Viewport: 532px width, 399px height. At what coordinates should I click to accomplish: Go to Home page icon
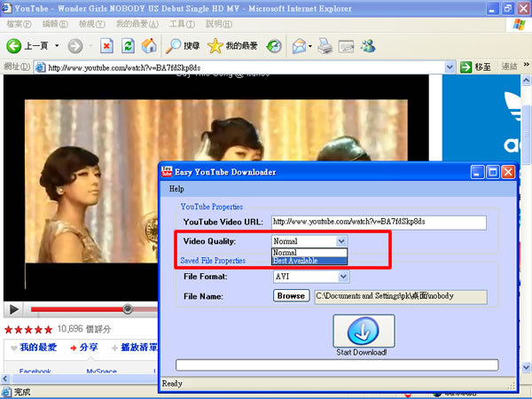(149, 46)
